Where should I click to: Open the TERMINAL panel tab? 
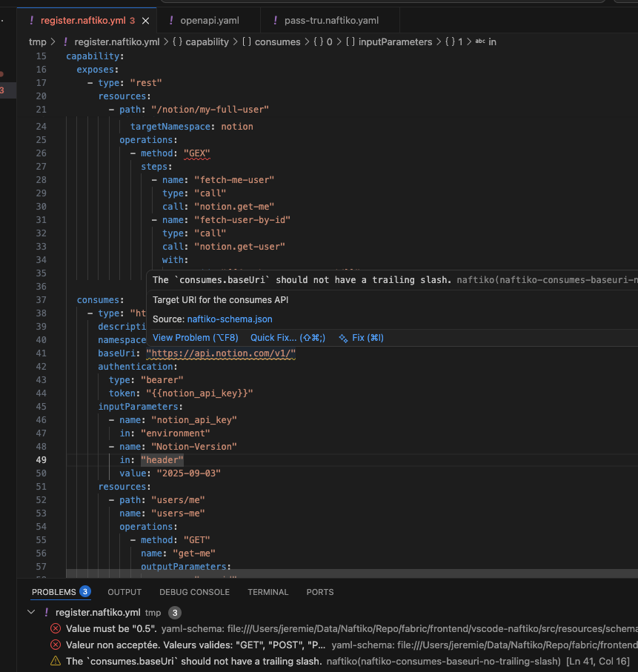click(x=268, y=591)
